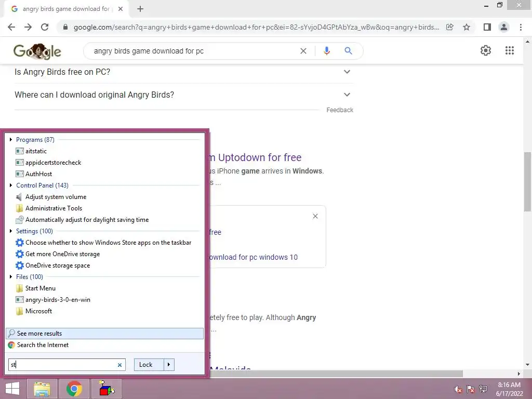
Task: Open the clock showing 8:16 AM
Action: click(x=509, y=389)
